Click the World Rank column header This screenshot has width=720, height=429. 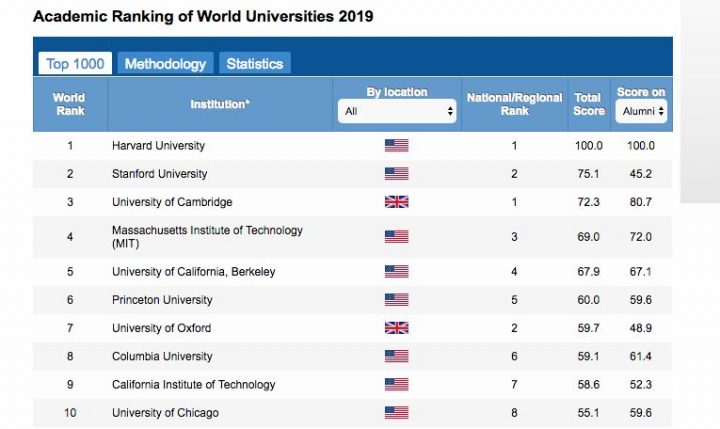pos(69,104)
